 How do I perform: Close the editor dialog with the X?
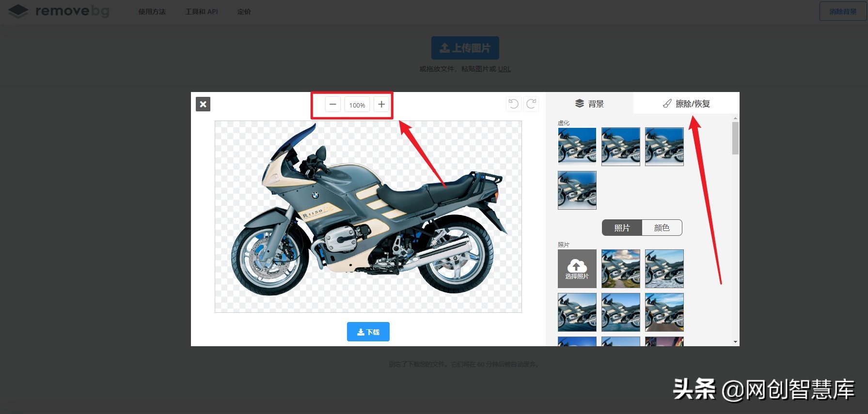click(203, 104)
